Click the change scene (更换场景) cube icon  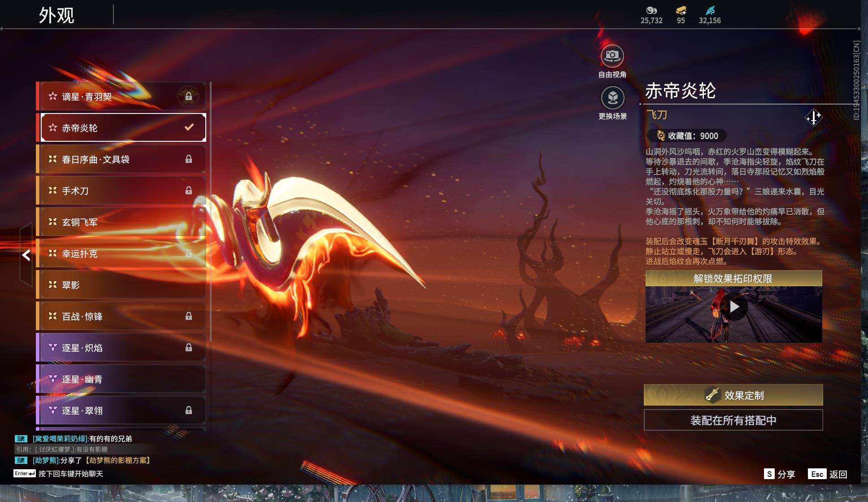click(x=612, y=98)
